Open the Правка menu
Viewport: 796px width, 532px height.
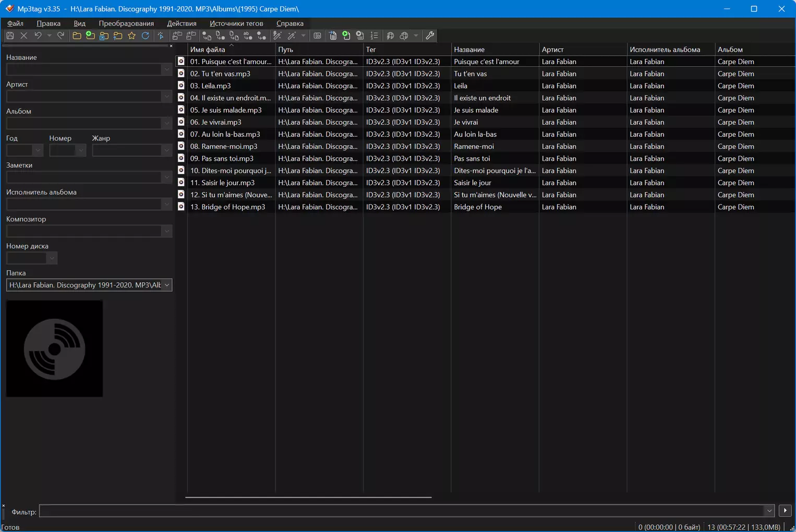coord(49,23)
